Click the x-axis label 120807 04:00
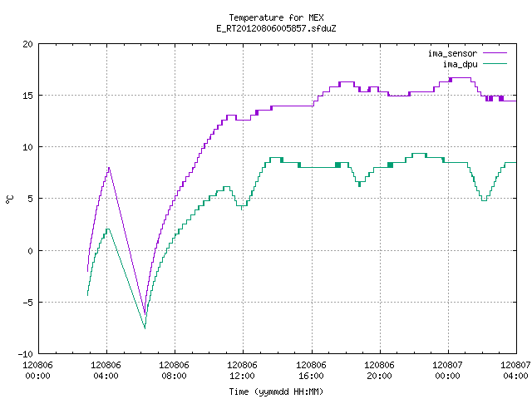 coord(515,370)
